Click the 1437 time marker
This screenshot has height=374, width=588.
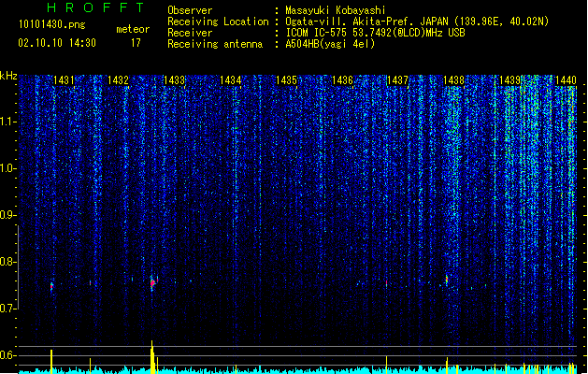(397, 80)
